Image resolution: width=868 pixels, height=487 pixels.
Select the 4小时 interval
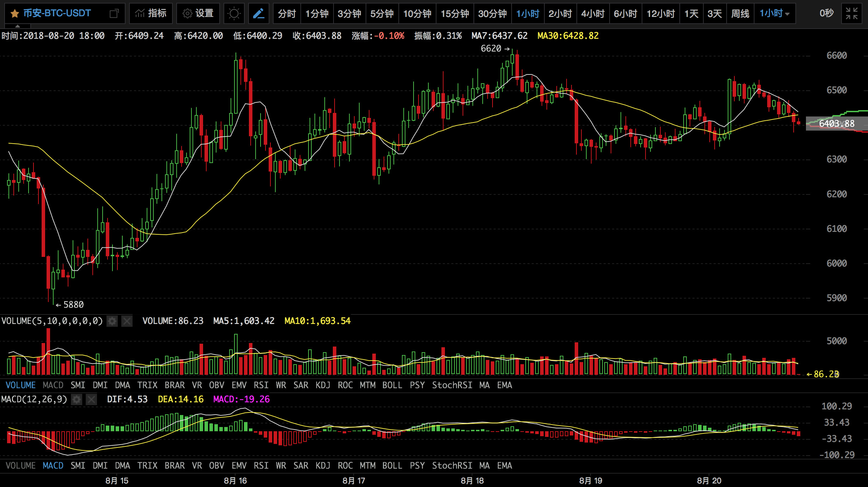[593, 14]
